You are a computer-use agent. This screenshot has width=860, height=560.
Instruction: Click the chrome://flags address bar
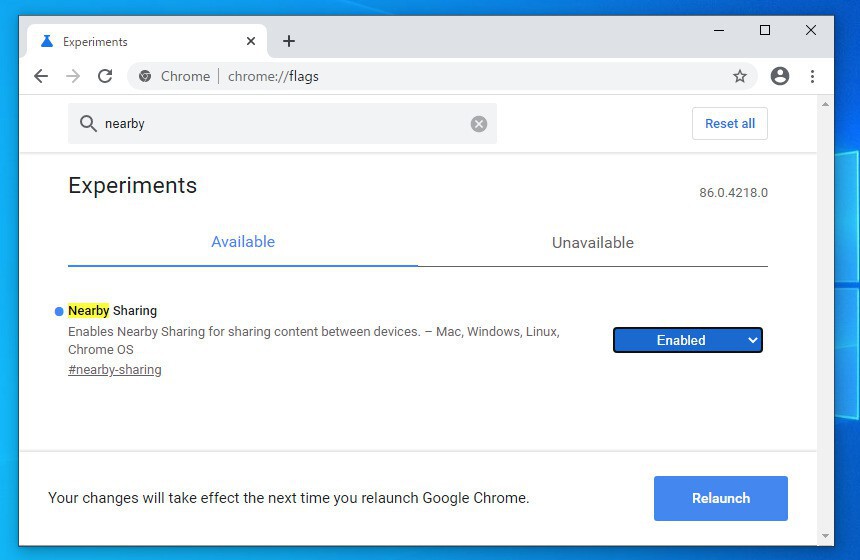click(x=450, y=76)
